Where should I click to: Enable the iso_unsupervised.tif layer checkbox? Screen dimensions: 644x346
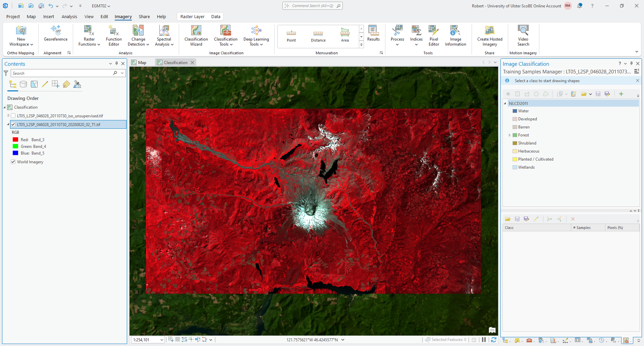pos(13,116)
